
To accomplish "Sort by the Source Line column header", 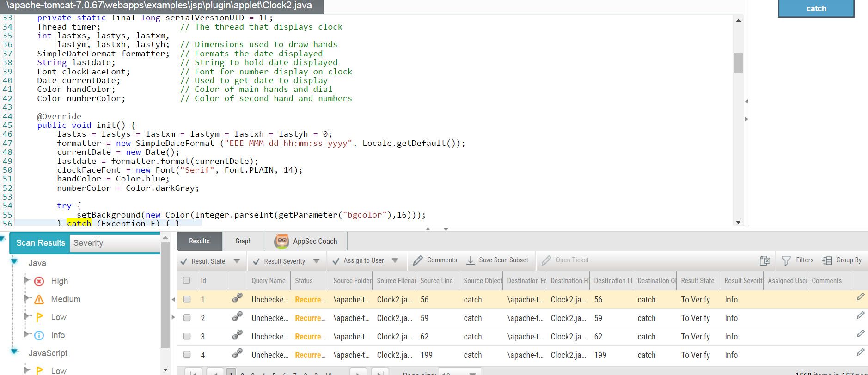I will click(437, 281).
